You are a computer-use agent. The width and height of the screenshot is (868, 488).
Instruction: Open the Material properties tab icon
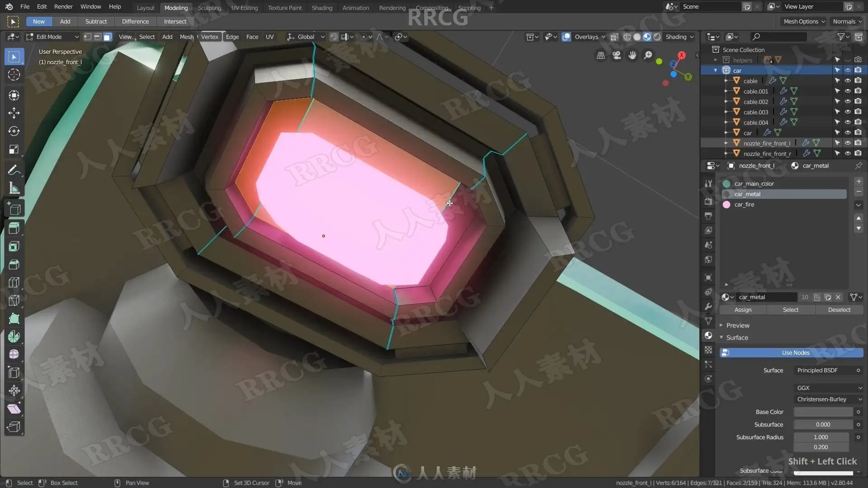708,335
